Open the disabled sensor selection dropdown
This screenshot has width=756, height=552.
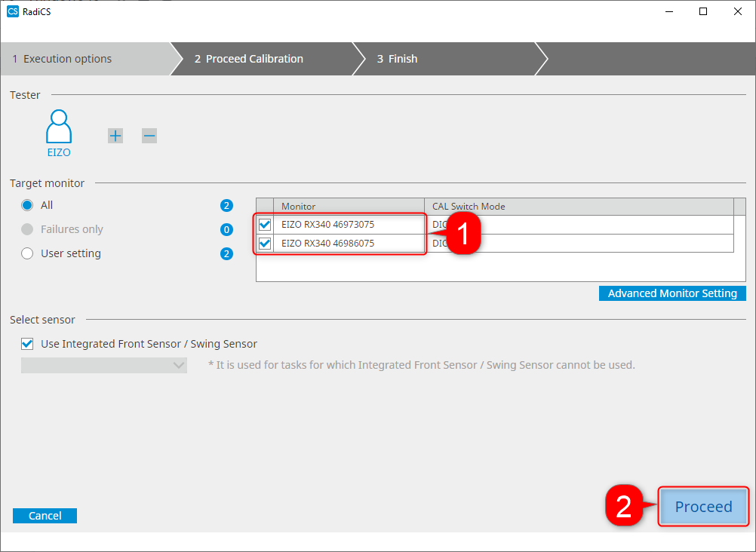coord(104,365)
